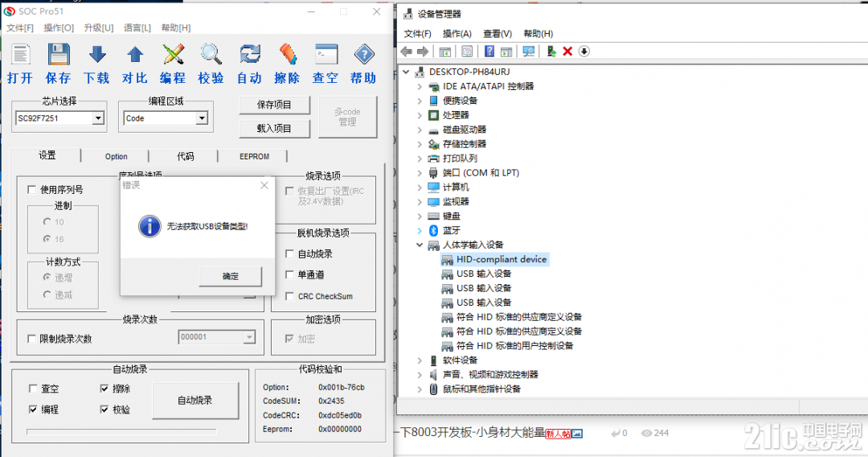Click the 多code管理 button

click(x=348, y=117)
